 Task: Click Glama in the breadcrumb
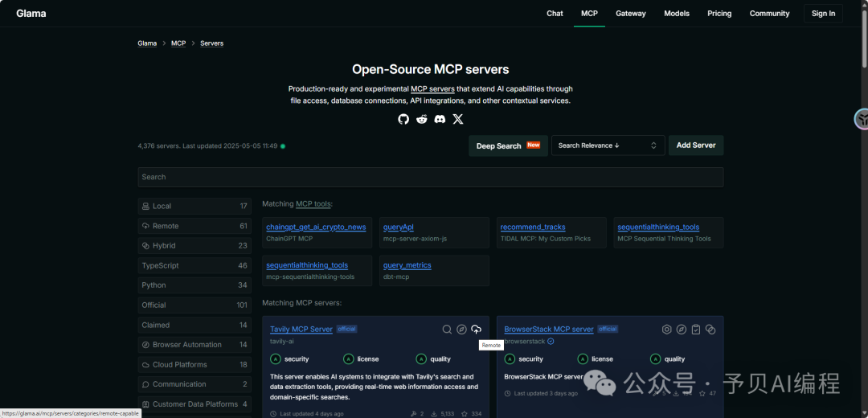pos(147,43)
